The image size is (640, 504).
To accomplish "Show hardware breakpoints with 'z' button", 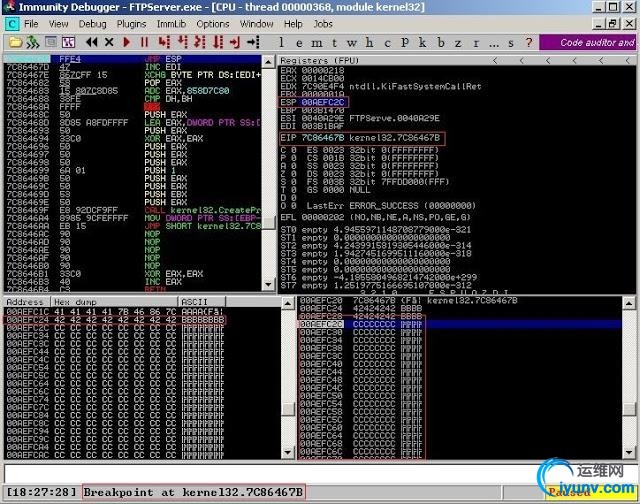I will pos(458,42).
